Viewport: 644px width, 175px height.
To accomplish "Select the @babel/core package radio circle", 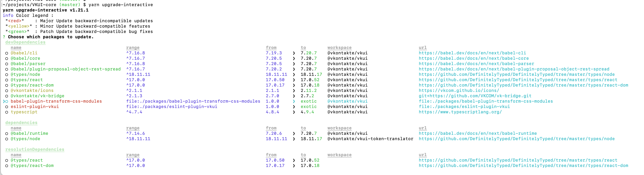I will [7, 58].
